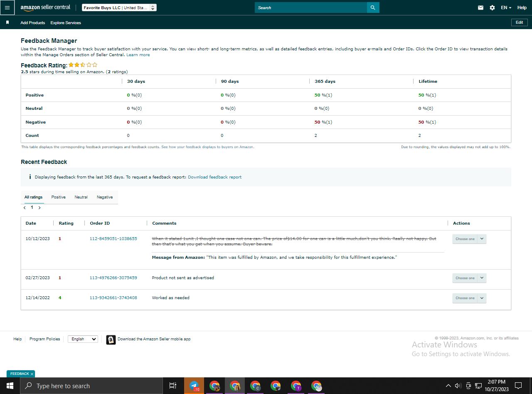
Task: Open Choose one for order 113-4976266-3075459
Action: coord(469,278)
